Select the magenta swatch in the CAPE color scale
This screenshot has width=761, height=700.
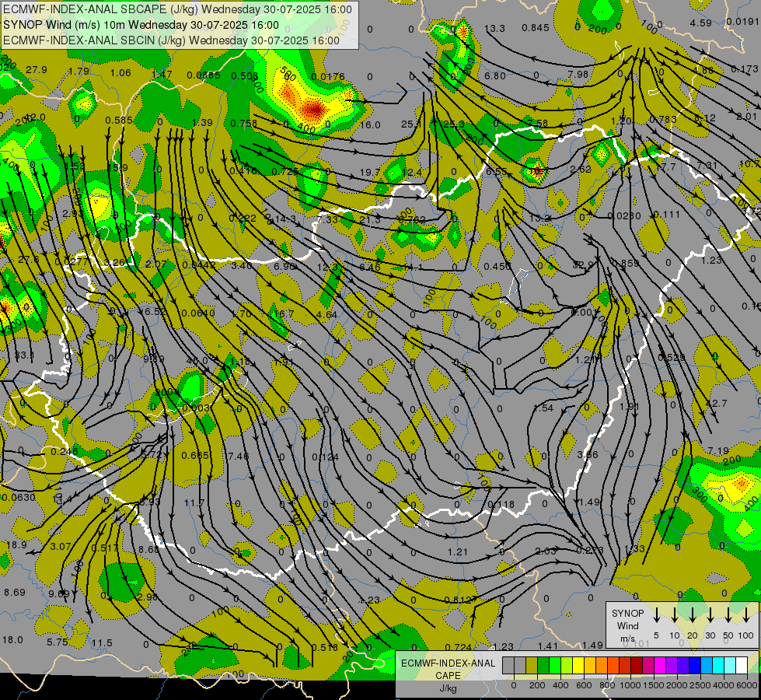point(660,666)
